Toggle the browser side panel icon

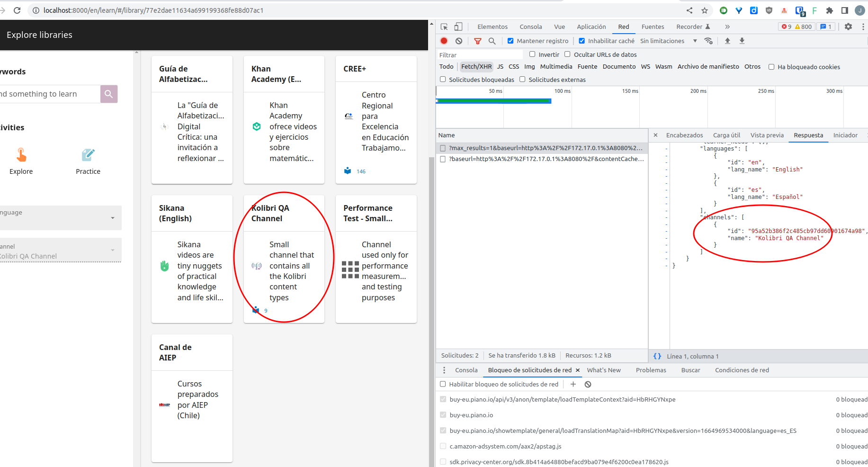tap(845, 10)
